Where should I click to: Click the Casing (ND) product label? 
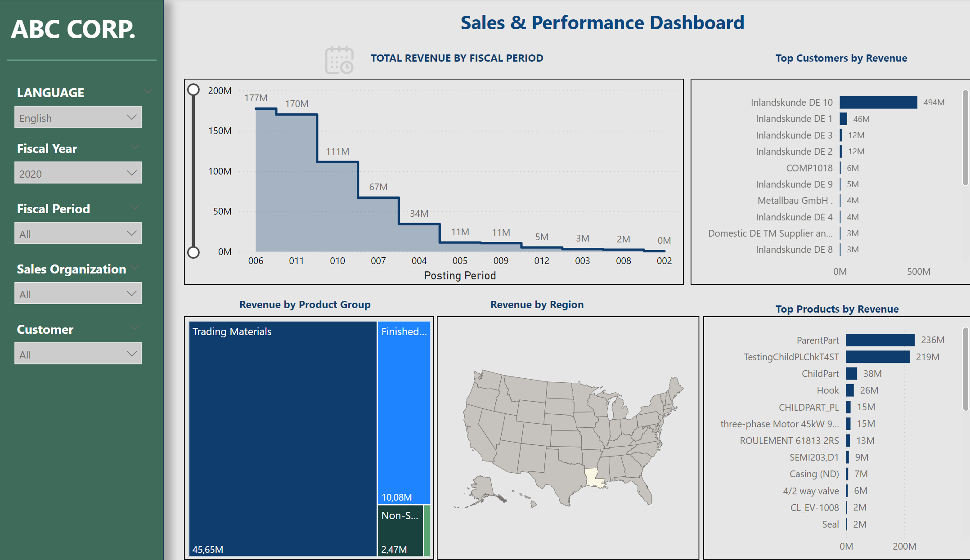coord(814,474)
